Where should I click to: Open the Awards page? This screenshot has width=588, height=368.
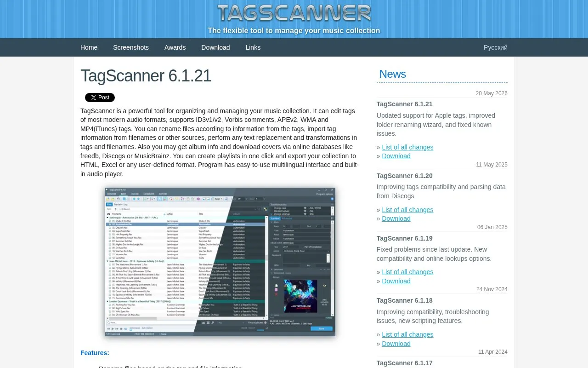point(175,47)
